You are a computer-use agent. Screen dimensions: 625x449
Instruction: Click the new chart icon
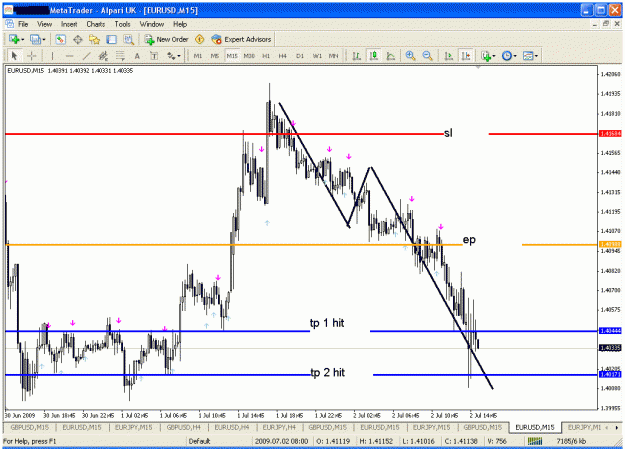click(x=14, y=39)
